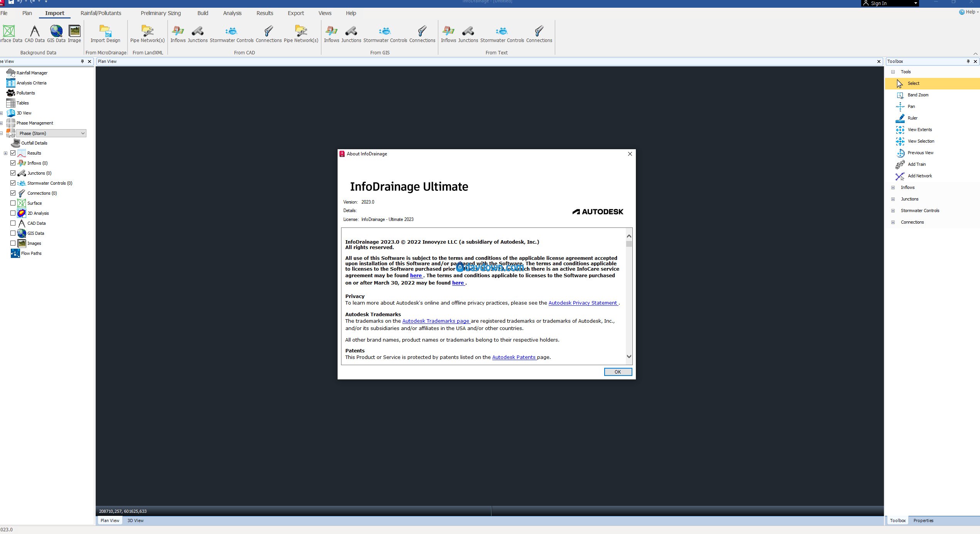Viewport: 980px width, 534px height.
Task: Open the Plan ribbon tab
Action: [x=27, y=13]
